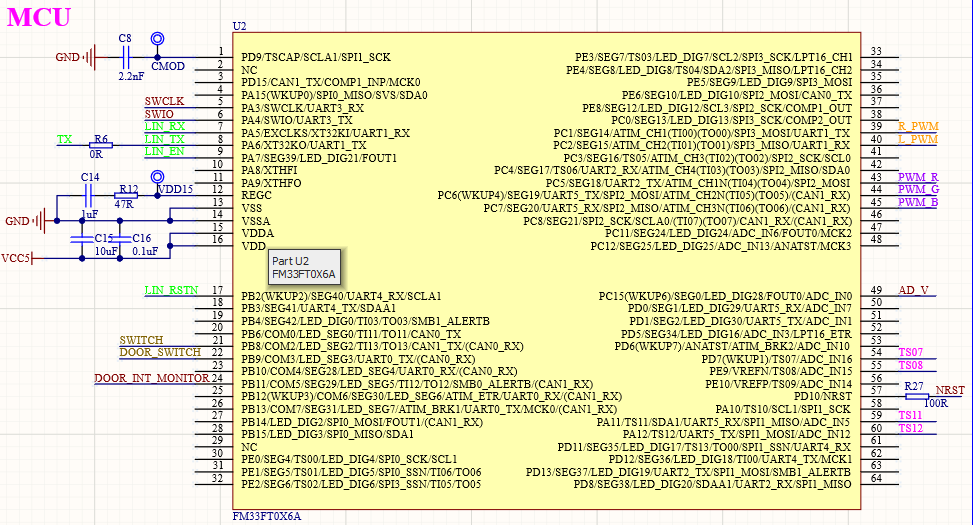Select the LIN_RSTN net label

pyautogui.click(x=172, y=291)
